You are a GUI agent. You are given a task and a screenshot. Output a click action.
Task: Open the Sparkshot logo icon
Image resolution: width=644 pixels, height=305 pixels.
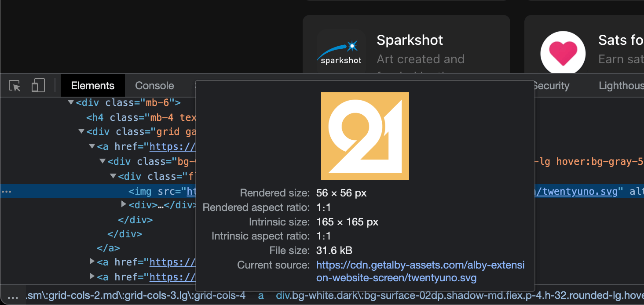[341, 52]
